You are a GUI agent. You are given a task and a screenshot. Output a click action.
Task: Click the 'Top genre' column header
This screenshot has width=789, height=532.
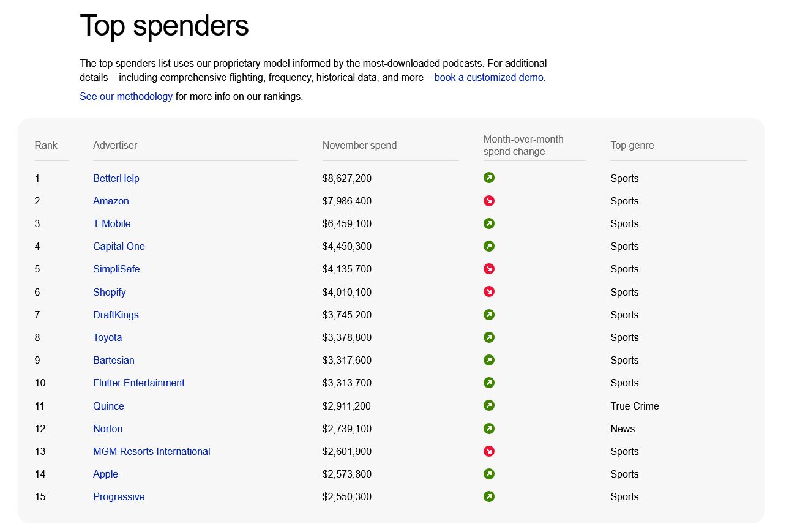(x=632, y=146)
